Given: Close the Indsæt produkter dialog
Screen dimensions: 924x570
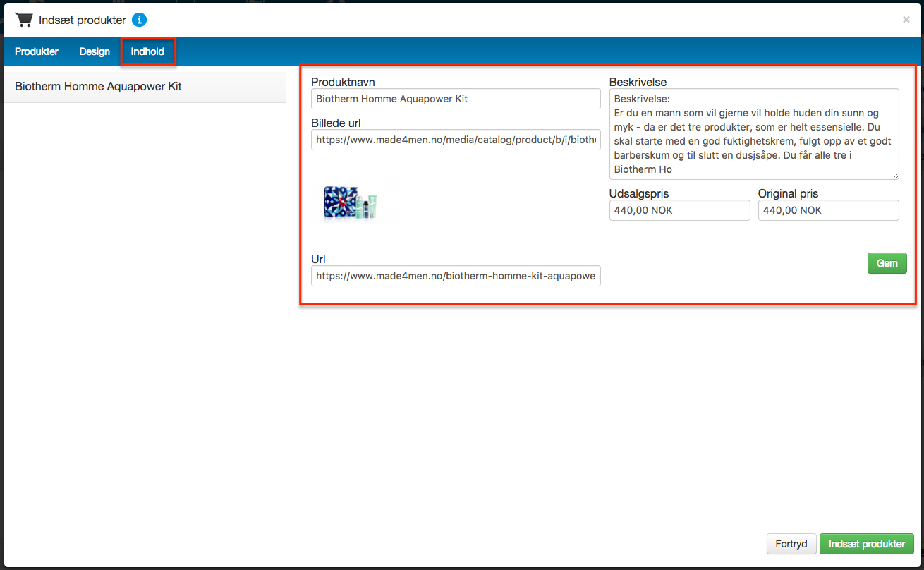Looking at the screenshot, I should click(906, 20).
